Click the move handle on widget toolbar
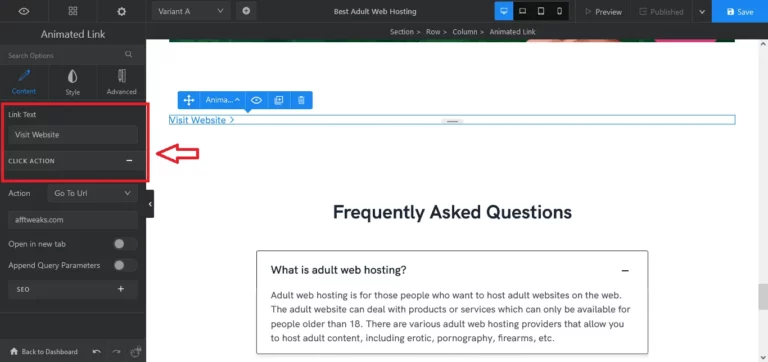This screenshot has height=362, width=768. [x=189, y=100]
